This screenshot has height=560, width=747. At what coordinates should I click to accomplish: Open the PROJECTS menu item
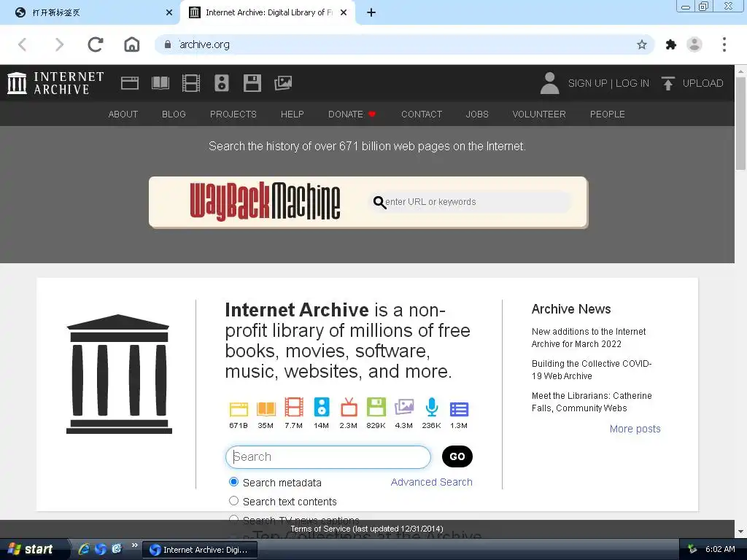coord(233,114)
